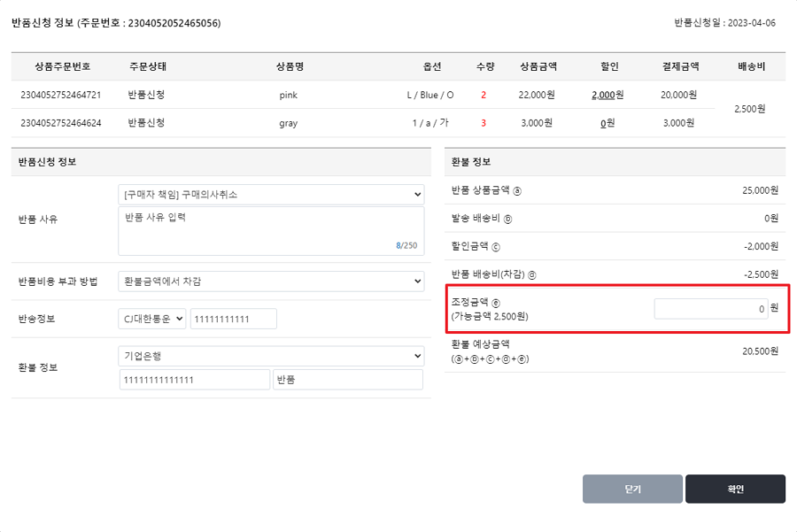Open the CJ대한통운 courier dropdown
Viewport: 797px width, 532px height.
tap(152, 319)
